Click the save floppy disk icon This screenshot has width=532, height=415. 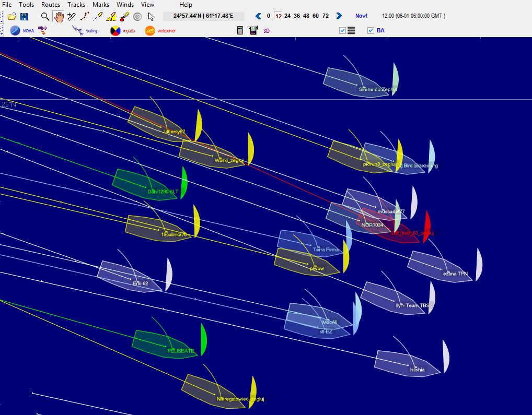24,17
